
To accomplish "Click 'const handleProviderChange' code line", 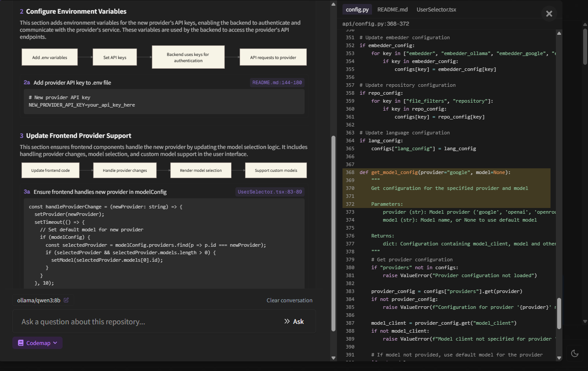I will tap(105, 206).
